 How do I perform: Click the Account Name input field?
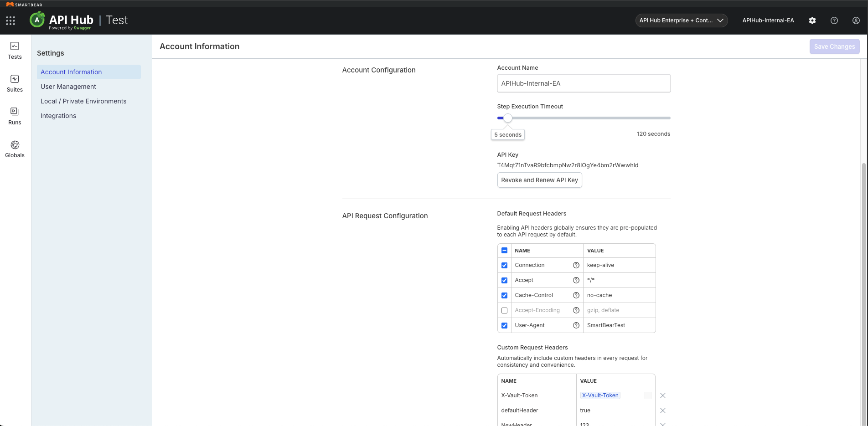click(x=584, y=83)
